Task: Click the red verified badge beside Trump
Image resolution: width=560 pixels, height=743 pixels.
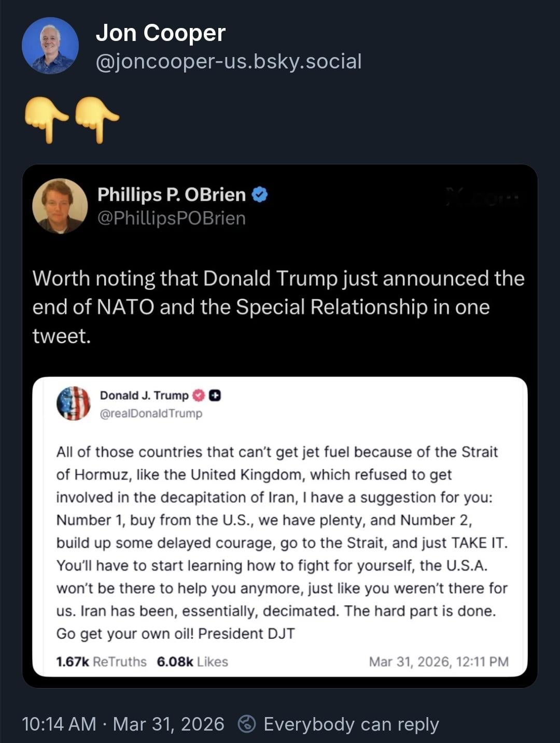Action: tap(198, 396)
